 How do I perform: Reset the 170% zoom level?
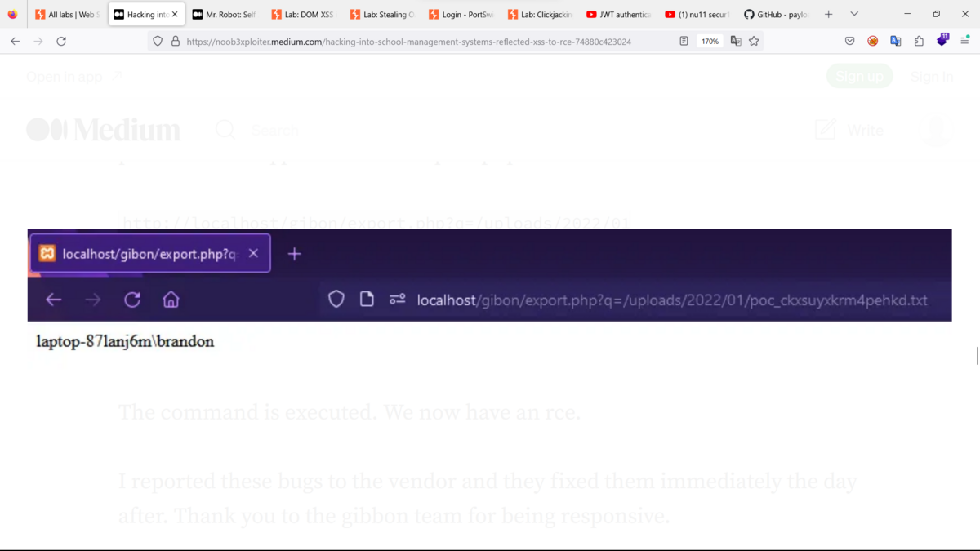coord(710,41)
